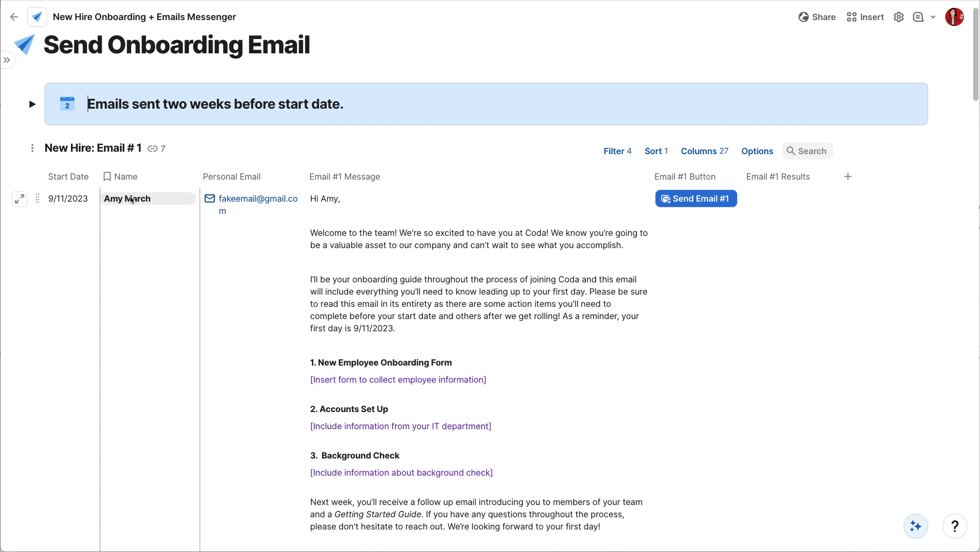This screenshot has height=552, width=980.
Task: Expand the sidebar with double chevron
Action: pyautogui.click(x=7, y=60)
